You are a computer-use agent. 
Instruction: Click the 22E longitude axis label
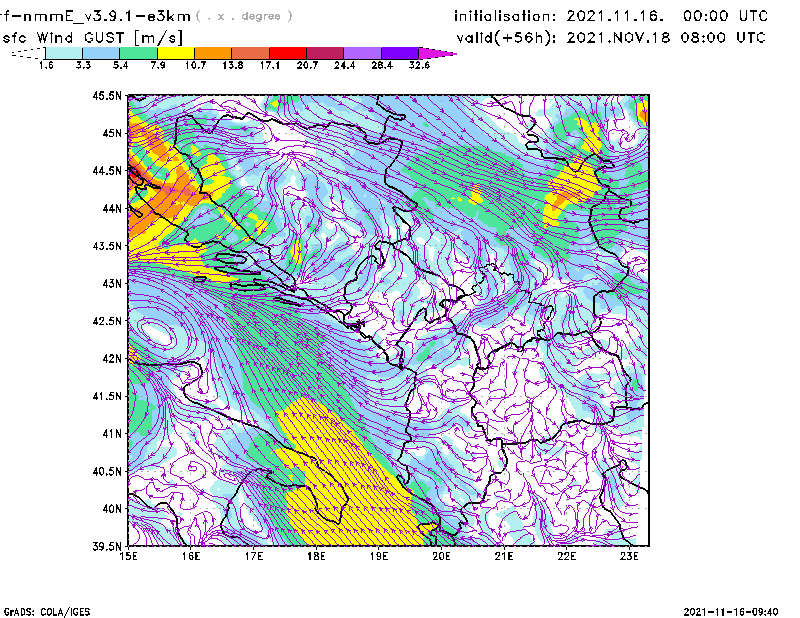[566, 556]
